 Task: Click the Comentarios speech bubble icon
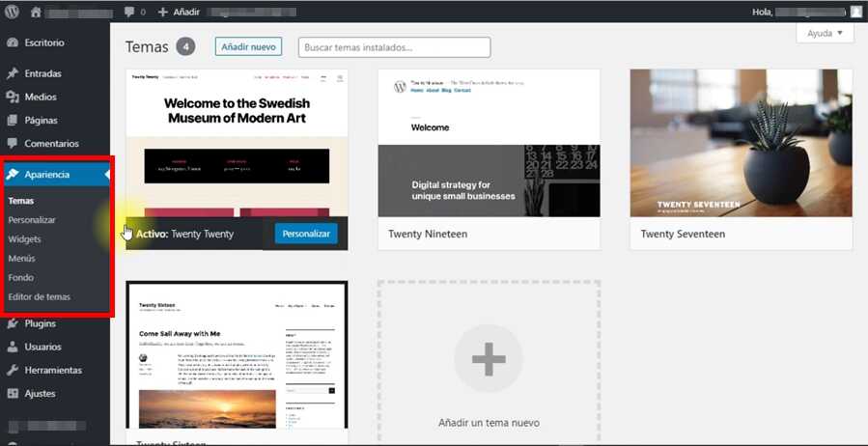(13, 144)
